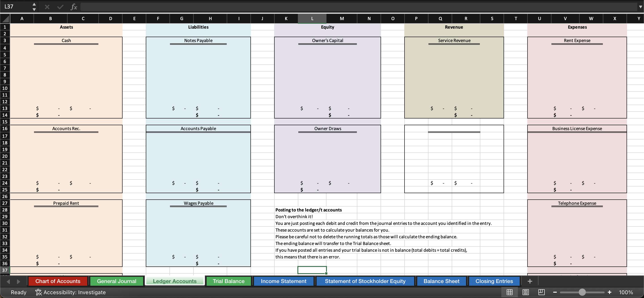Click the Cash account title cell
644x298 pixels.
coord(66,40)
